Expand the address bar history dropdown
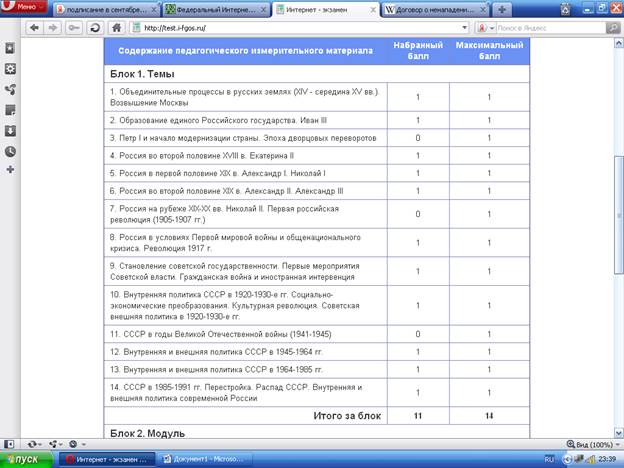Viewport: 624px width, 468px height. pos(464,28)
